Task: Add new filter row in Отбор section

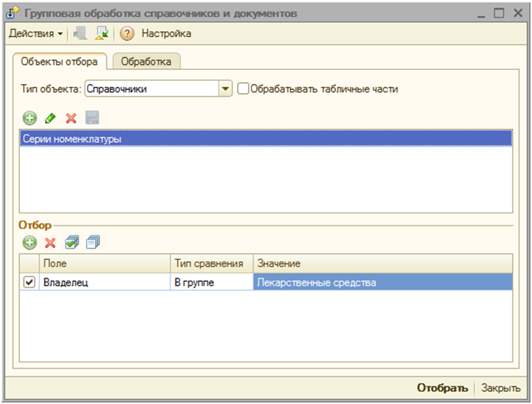Action: (x=30, y=243)
